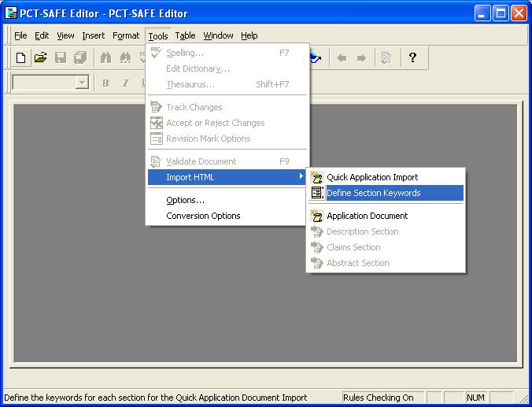The height and width of the screenshot is (407, 532).
Task: Click the Open folder toolbar icon
Action: pos(40,57)
